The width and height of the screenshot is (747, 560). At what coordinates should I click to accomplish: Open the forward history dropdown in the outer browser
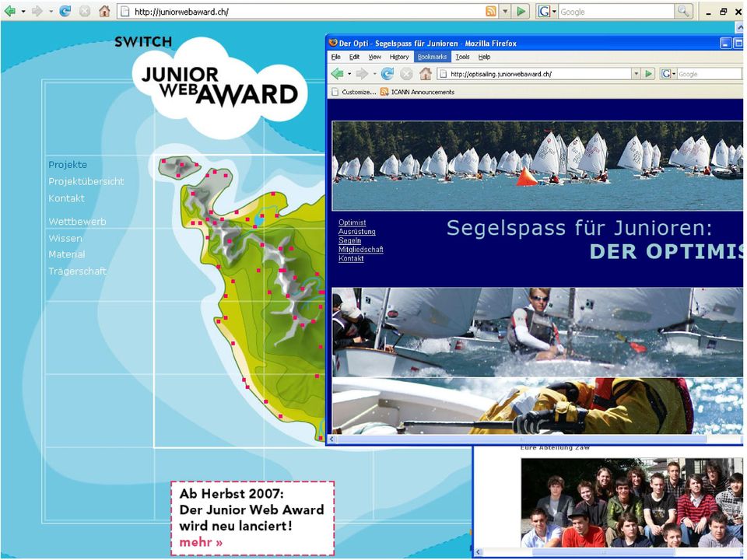click(51, 12)
